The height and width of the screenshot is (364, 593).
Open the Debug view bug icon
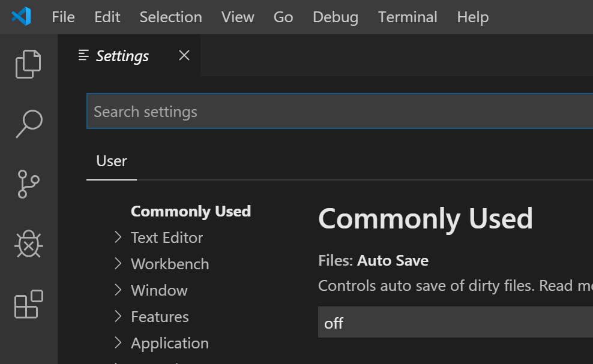(28, 244)
